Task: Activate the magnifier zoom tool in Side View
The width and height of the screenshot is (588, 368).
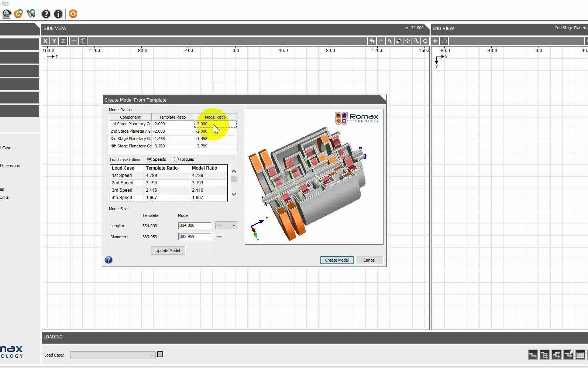Action: 416,41
